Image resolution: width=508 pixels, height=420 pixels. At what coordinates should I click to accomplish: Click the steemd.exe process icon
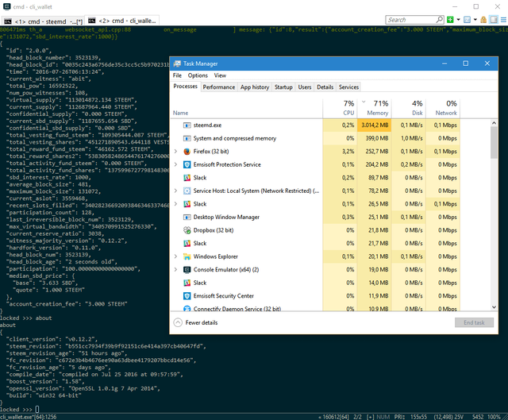coord(187,125)
